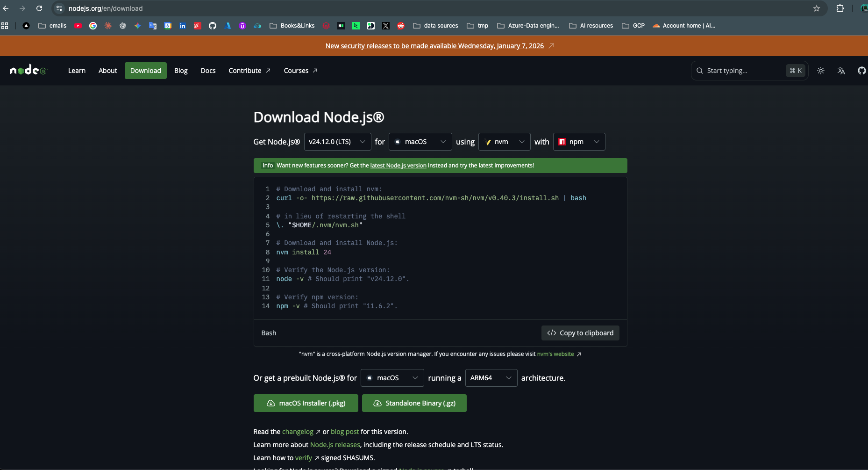Viewport: 868px width, 470px height.
Task: Open the ARM64 architecture dropdown
Action: coord(491,378)
